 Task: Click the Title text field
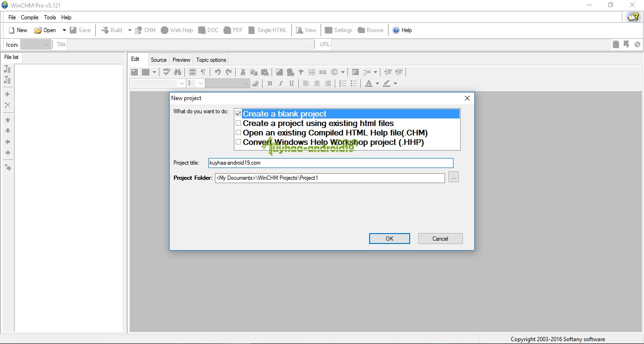[190, 44]
